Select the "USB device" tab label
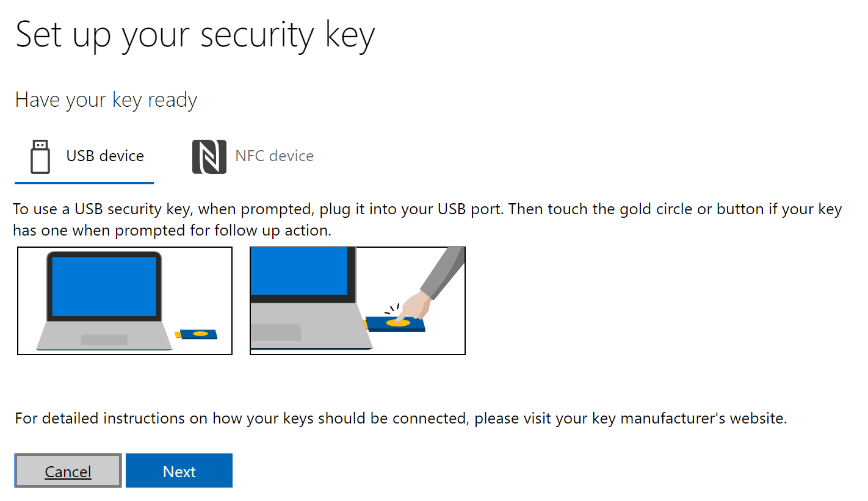This screenshot has width=868, height=501. [105, 156]
